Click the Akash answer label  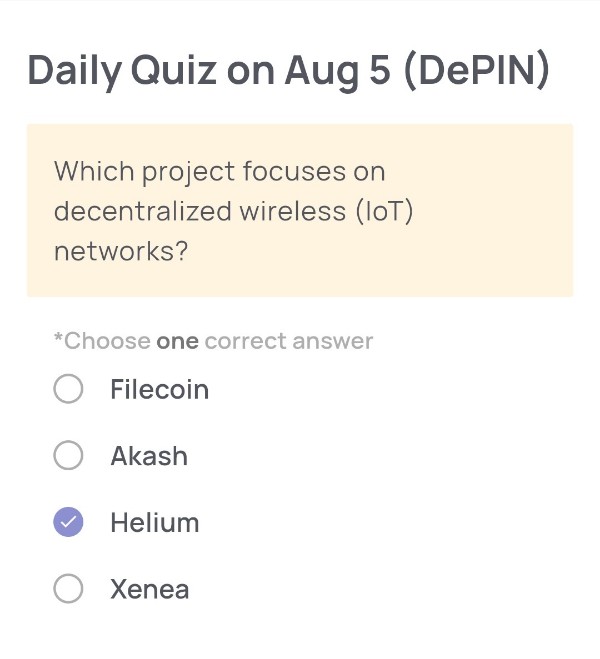click(x=149, y=456)
